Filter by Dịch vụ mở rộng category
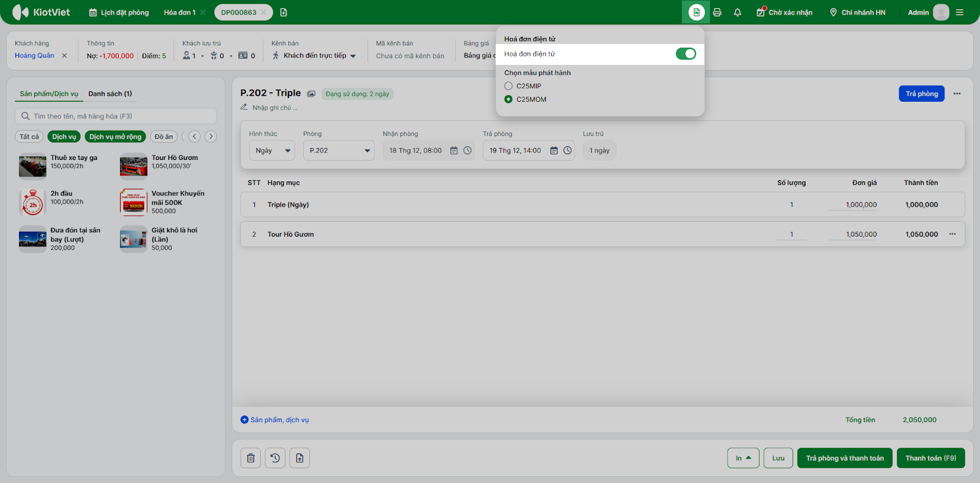 coord(115,137)
